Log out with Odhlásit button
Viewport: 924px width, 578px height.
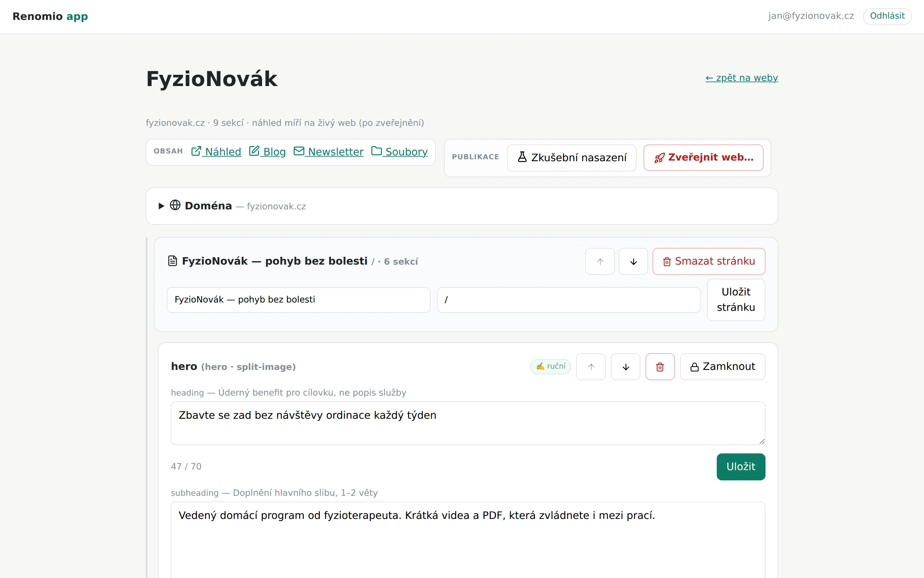click(887, 16)
